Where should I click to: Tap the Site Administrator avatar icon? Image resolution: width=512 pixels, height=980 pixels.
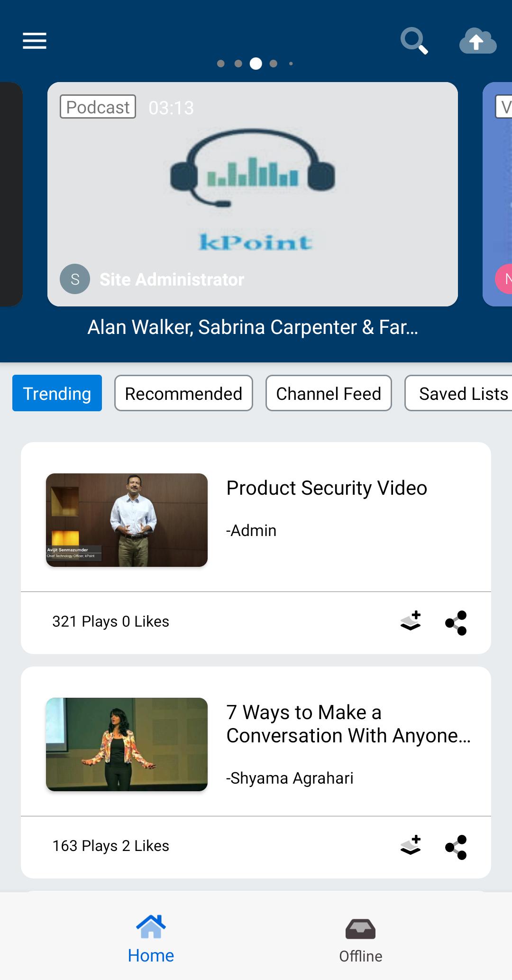(x=75, y=279)
